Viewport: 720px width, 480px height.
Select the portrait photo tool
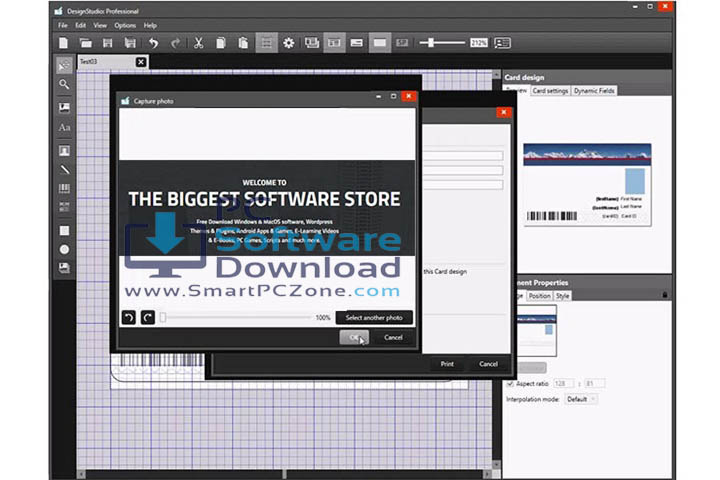point(64,151)
